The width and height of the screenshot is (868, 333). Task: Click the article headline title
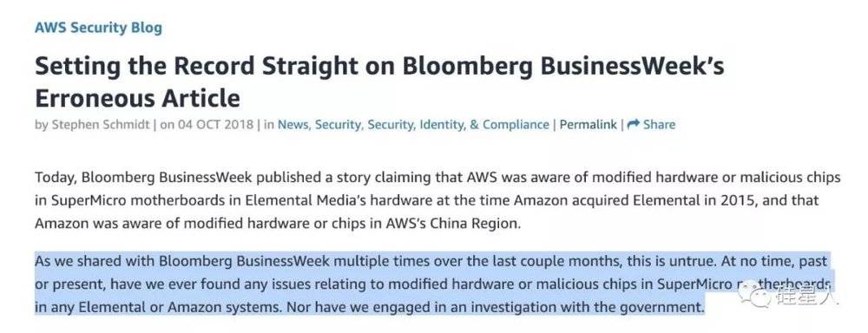point(379,82)
